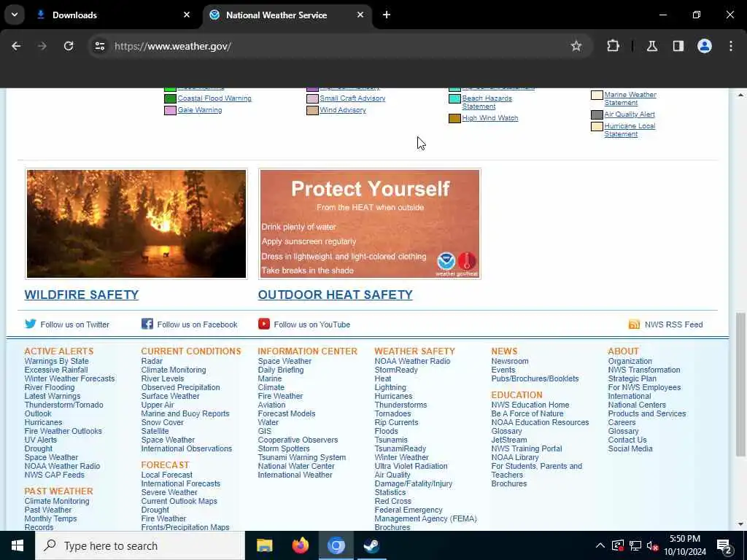Click the High Wind Watch color swatch
Image resolution: width=747 pixels, height=560 pixels.
point(454,118)
